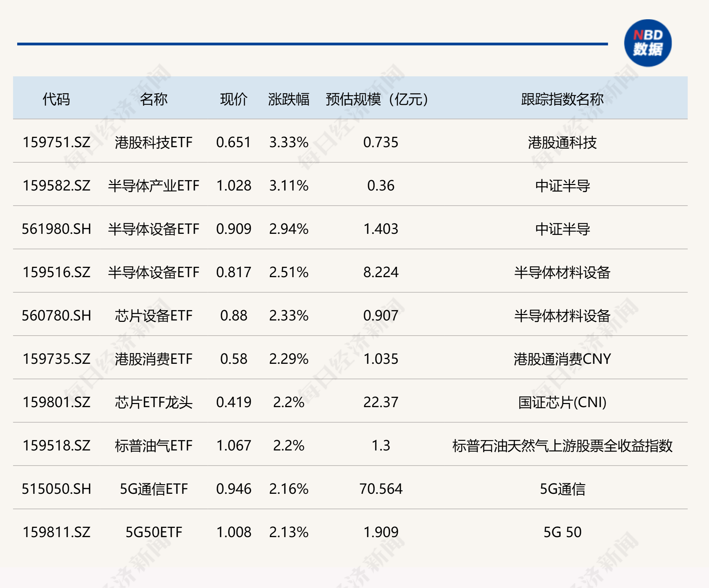Select code 560780.SH
The image size is (709, 588).
[56, 316]
